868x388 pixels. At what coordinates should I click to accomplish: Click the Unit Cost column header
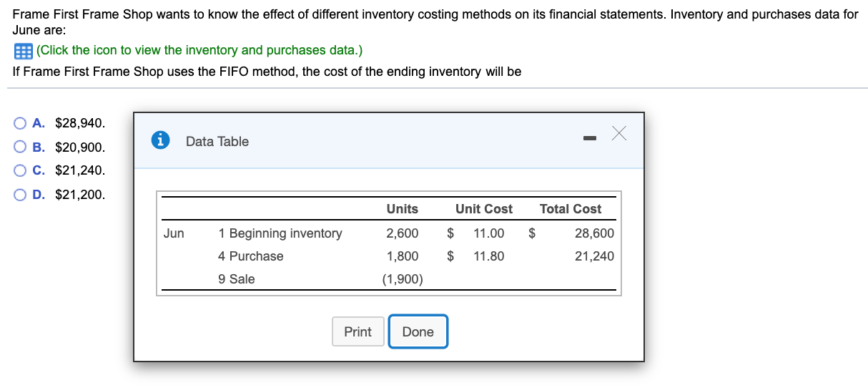click(483, 209)
